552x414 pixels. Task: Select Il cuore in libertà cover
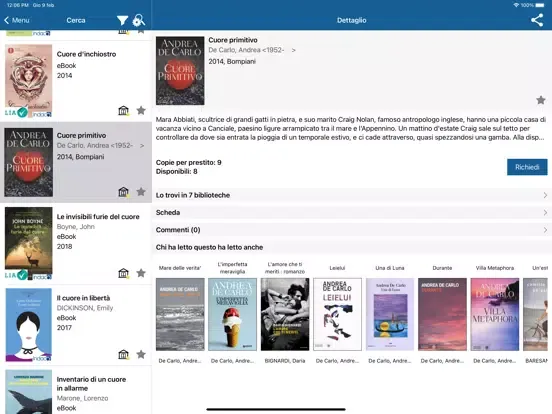[x=29, y=325]
